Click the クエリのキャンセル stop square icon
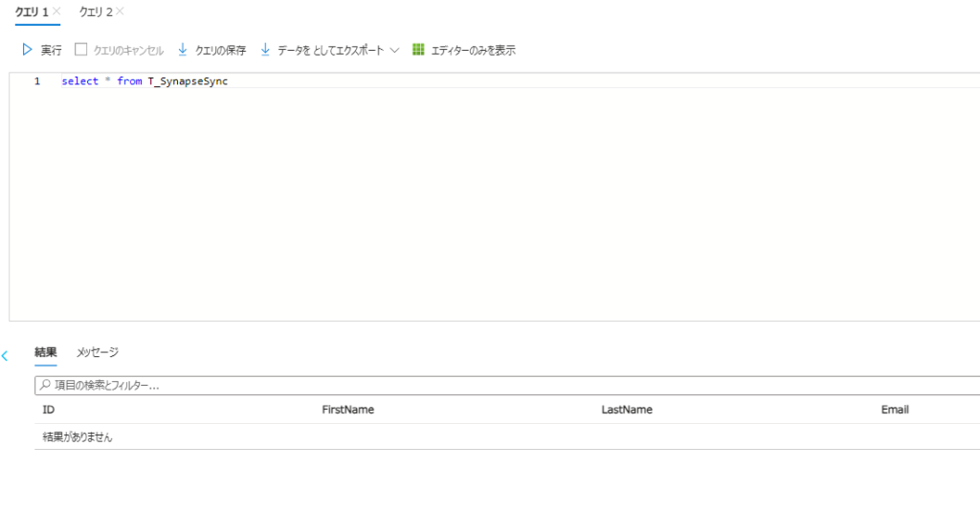The image size is (980, 513). 81,50
